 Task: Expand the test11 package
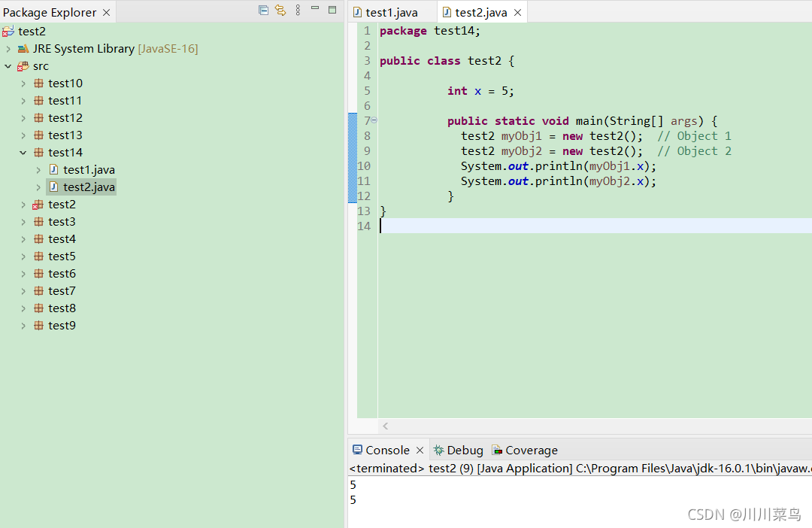(x=23, y=101)
